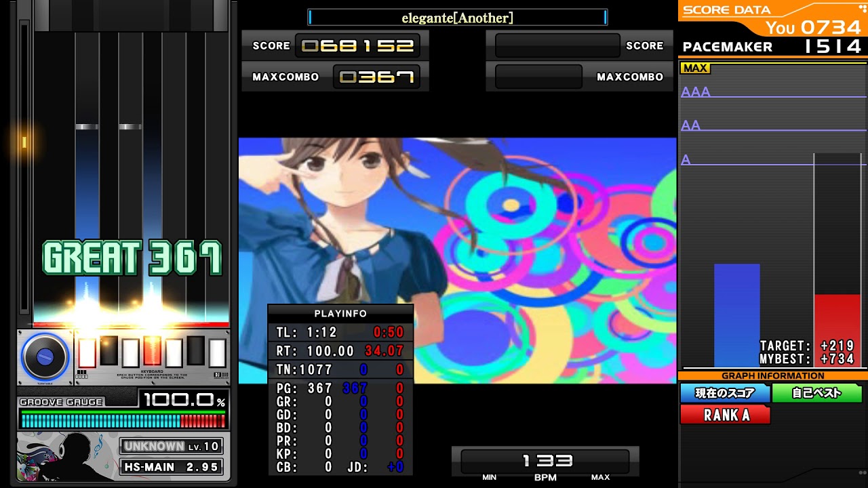Click the HS-MAIN 2.95 speed display

172,467
